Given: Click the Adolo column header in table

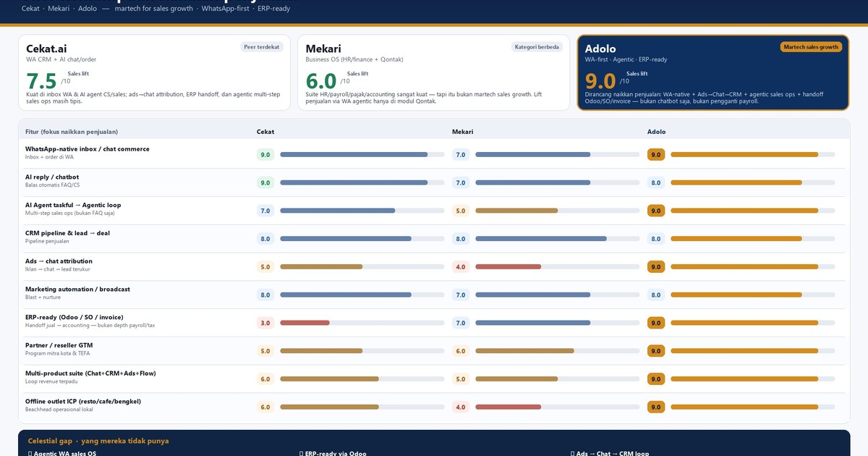Looking at the screenshot, I should click(x=657, y=132).
